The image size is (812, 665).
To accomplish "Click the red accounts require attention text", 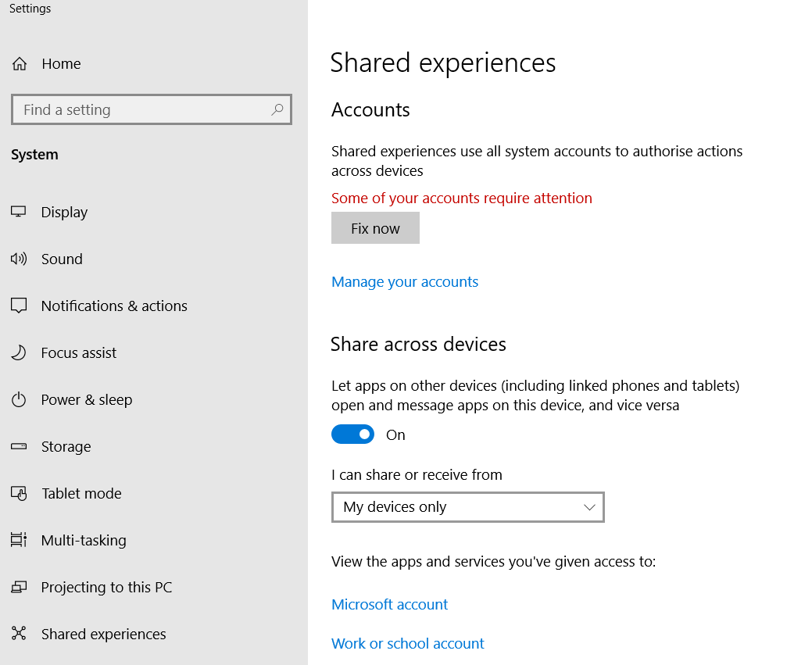I will [x=461, y=198].
